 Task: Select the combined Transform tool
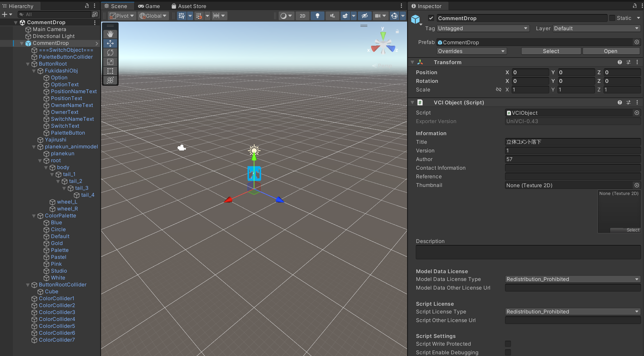(110, 80)
